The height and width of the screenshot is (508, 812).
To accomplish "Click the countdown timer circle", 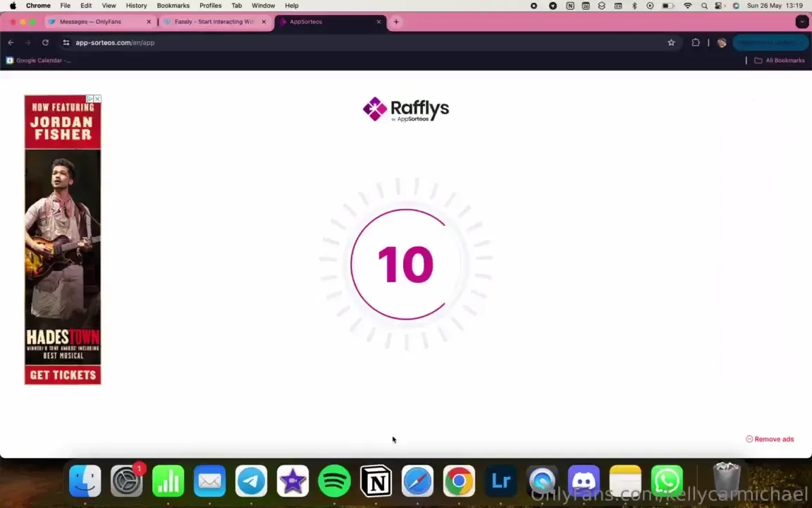I will (405, 264).
